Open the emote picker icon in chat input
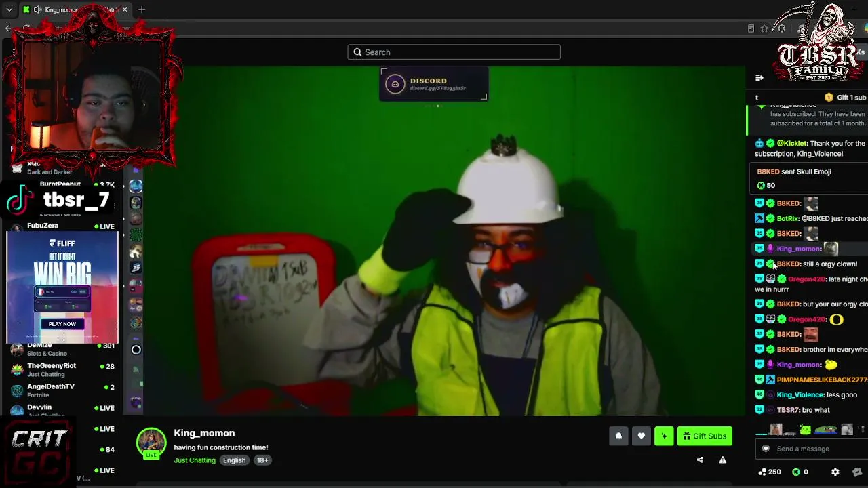This screenshot has width=868, height=488. click(x=766, y=449)
